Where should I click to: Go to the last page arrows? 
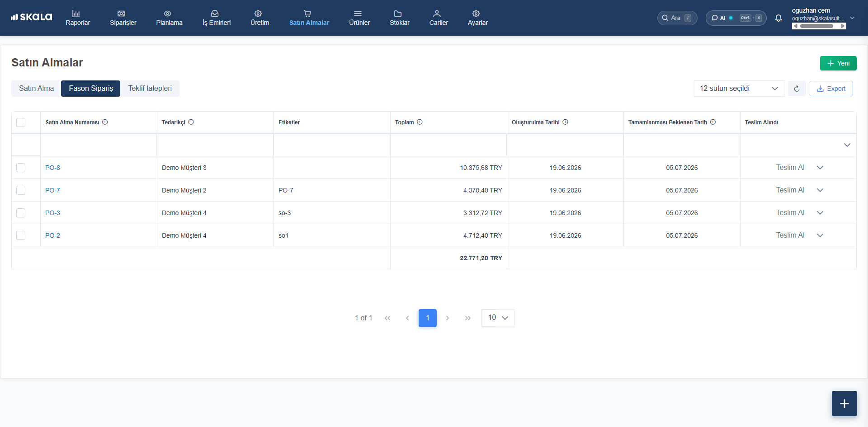[x=467, y=318]
